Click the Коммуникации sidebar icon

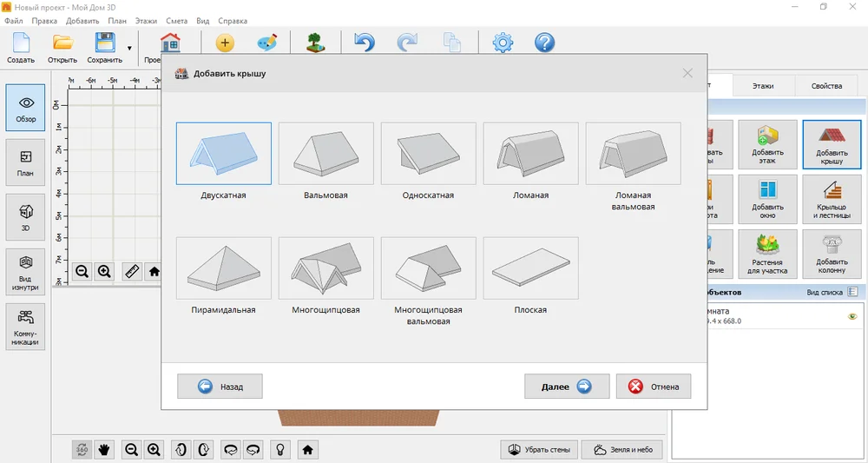pyautogui.click(x=25, y=327)
